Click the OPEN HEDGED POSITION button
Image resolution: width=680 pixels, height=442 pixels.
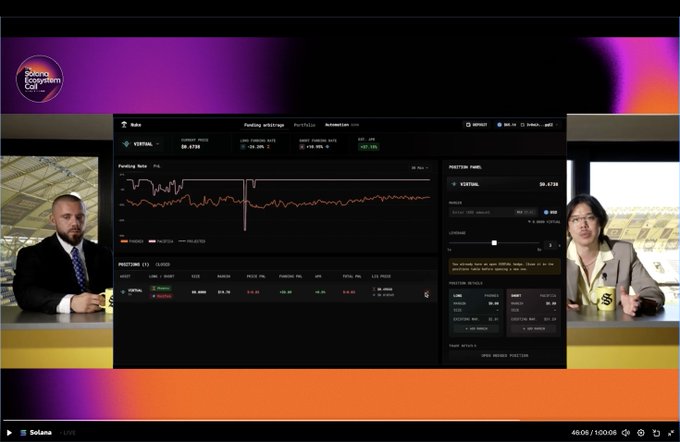pyautogui.click(x=504, y=356)
